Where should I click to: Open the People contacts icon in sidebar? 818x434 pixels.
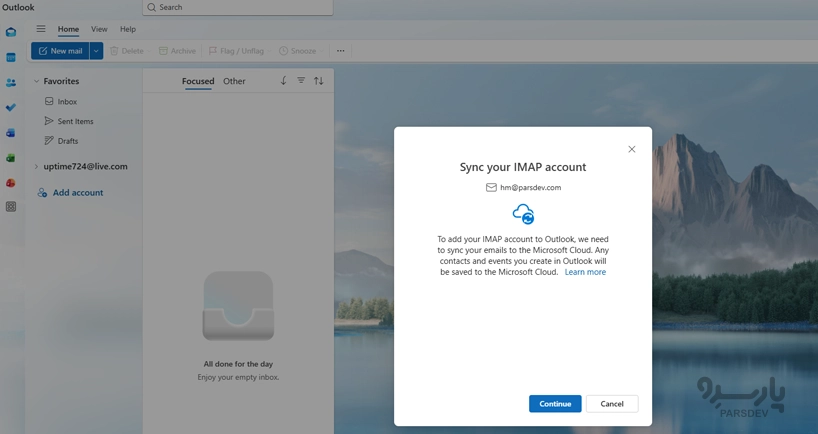(x=11, y=83)
